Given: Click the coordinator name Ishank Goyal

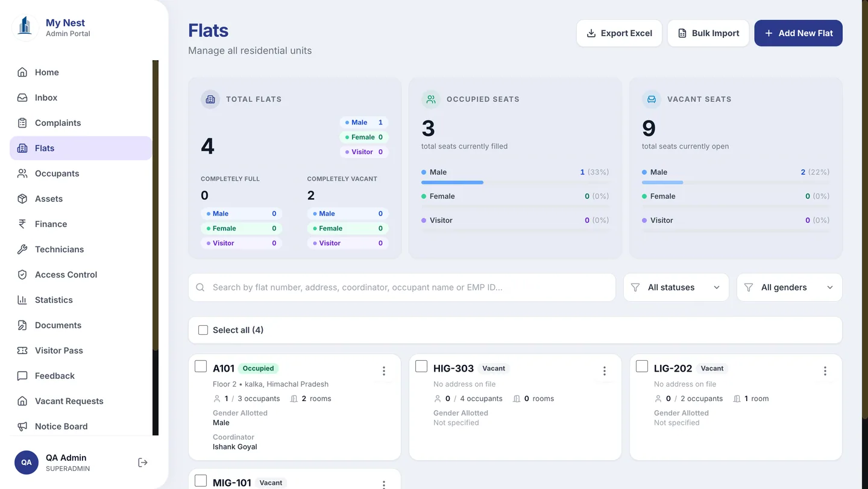Looking at the screenshot, I should (235, 447).
